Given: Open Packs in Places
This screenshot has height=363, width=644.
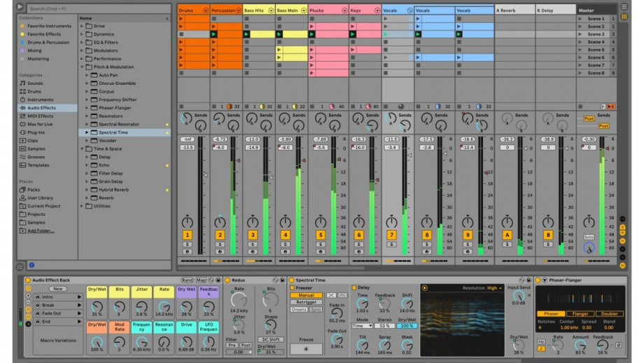Looking at the screenshot, I should [34, 190].
